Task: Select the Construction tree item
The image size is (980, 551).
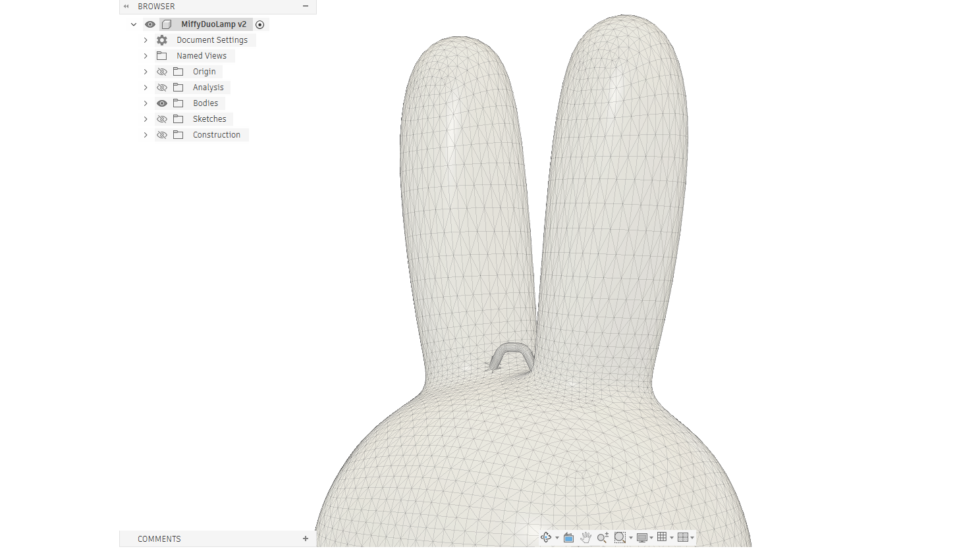Action: (217, 135)
